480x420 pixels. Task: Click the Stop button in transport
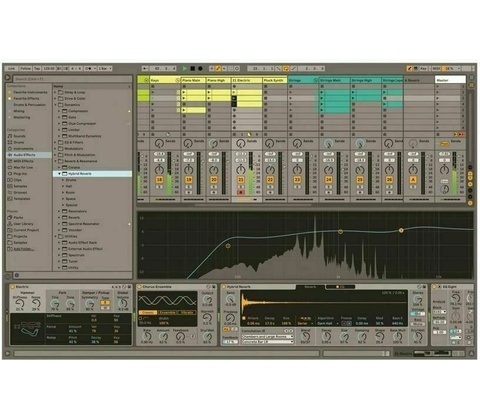click(192, 68)
